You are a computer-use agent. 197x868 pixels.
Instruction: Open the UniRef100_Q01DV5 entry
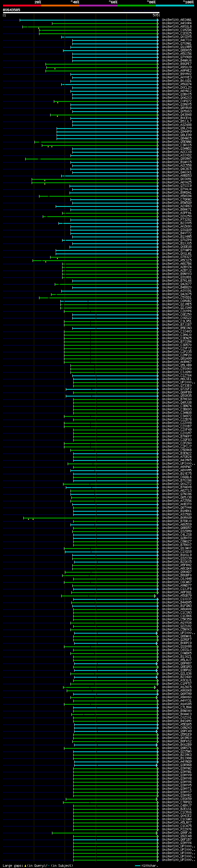click(x=177, y=37)
